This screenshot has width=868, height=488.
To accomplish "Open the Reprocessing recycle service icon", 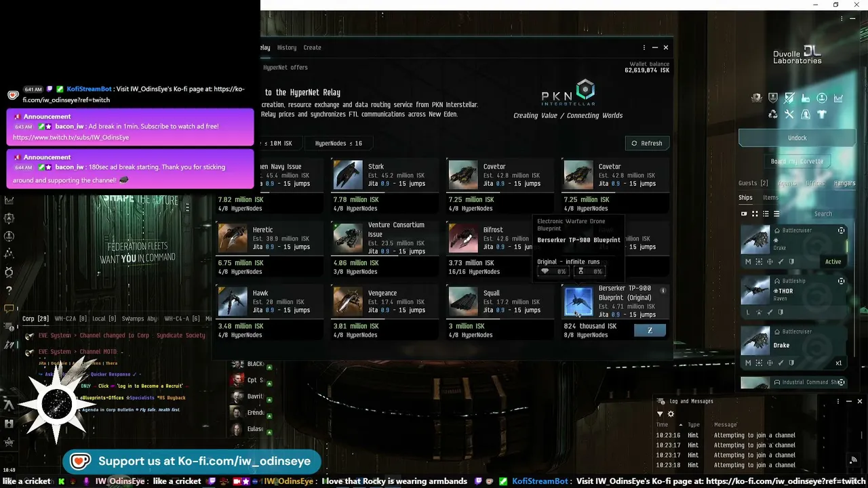I will tap(773, 115).
